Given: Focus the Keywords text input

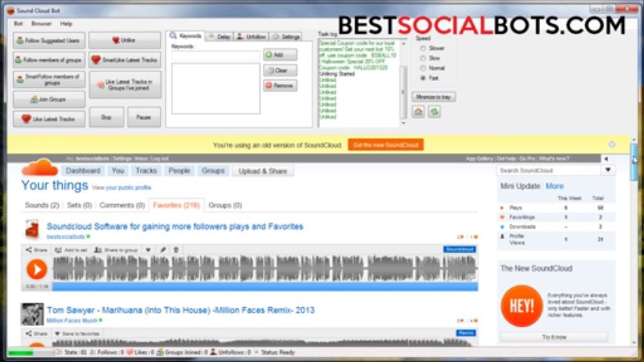Looking at the screenshot, I should pos(216,56).
